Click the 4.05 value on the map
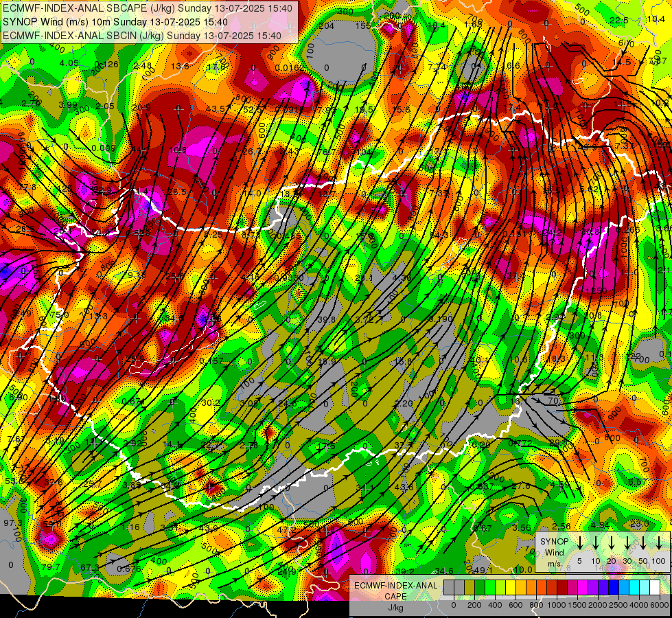 point(69,63)
